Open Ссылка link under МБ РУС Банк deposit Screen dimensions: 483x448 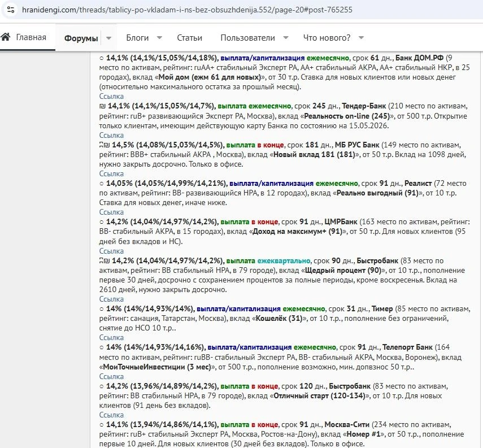tap(111, 174)
